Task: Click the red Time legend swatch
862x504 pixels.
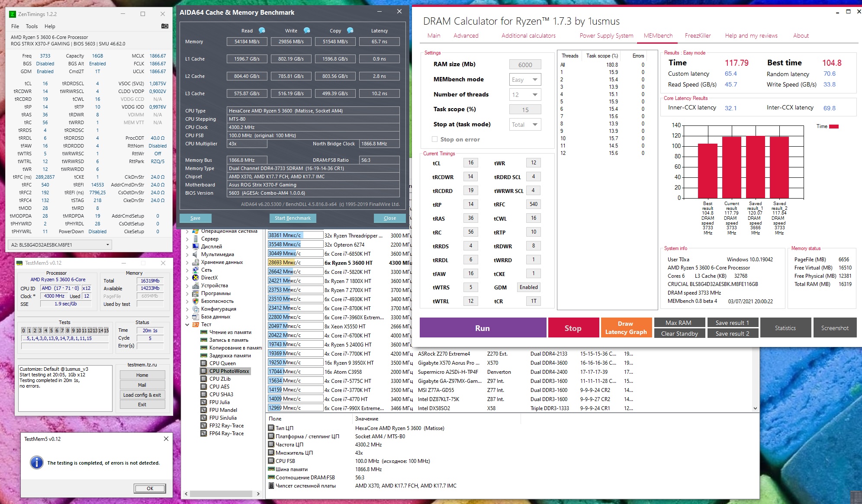Action: pyautogui.click(x=833, y=126)
